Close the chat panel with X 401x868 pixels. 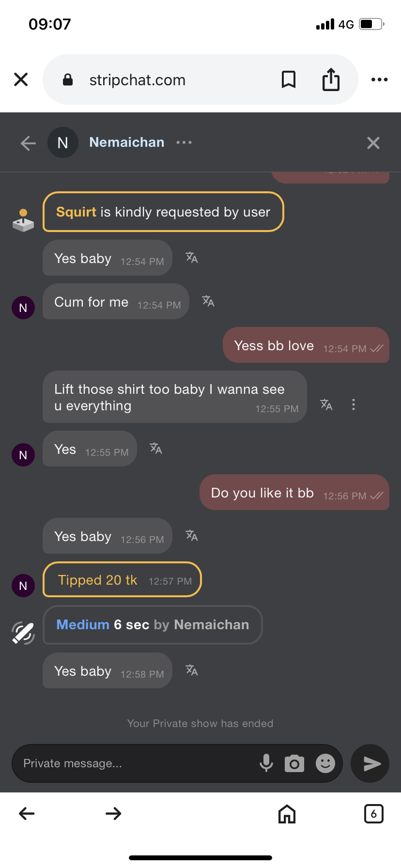373,143
